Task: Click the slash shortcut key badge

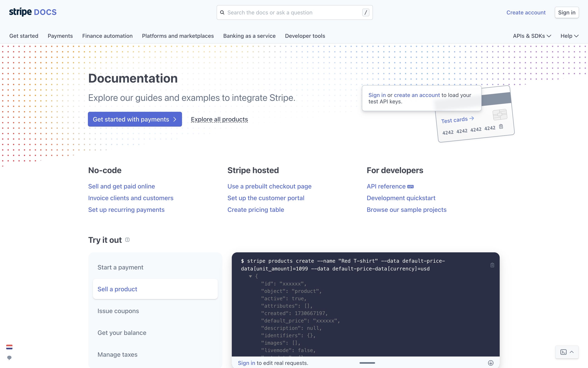Action: tap(366, 12)
